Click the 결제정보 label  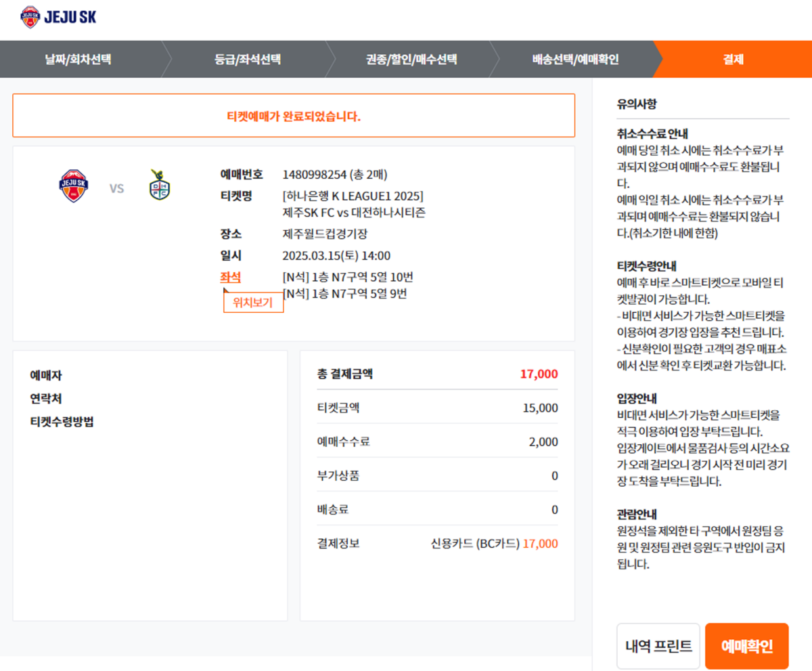tap(338, 543)
